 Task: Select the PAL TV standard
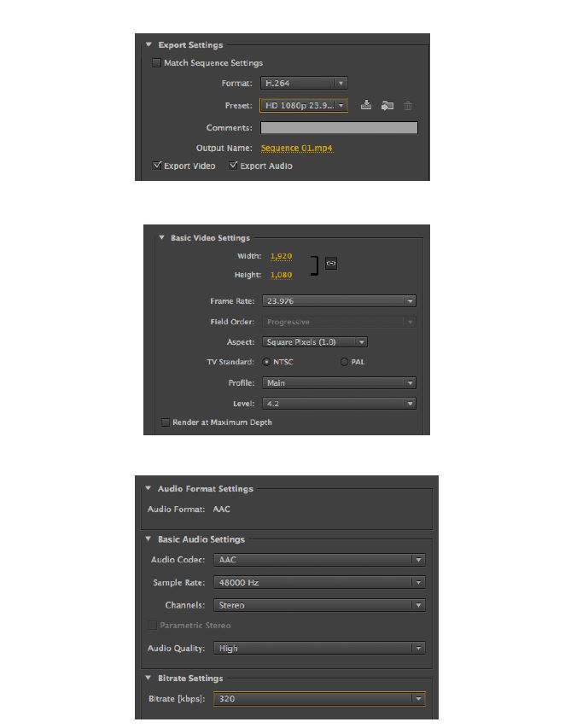[x=344, y=362]
